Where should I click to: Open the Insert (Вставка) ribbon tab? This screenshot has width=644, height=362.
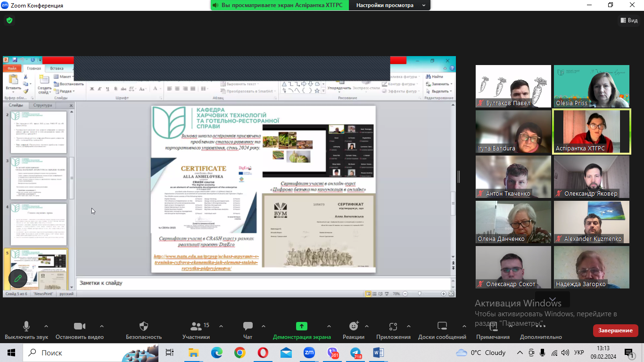coord(57,68)
